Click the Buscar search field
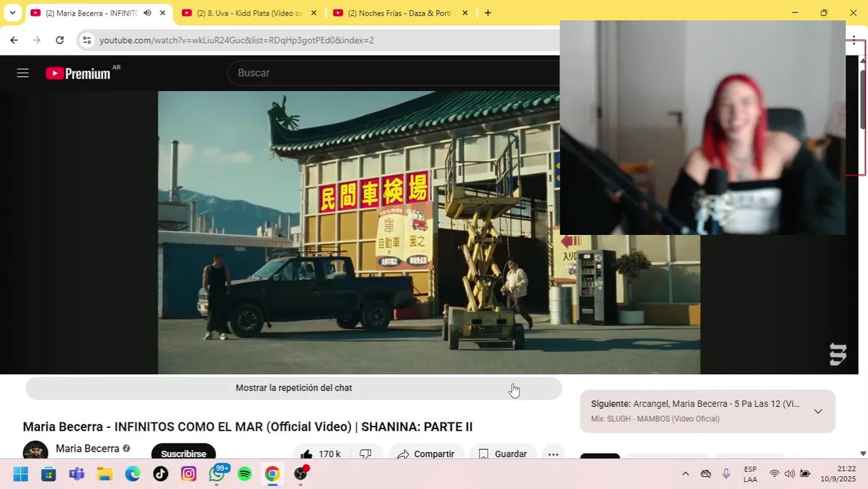 click(394, 73)
